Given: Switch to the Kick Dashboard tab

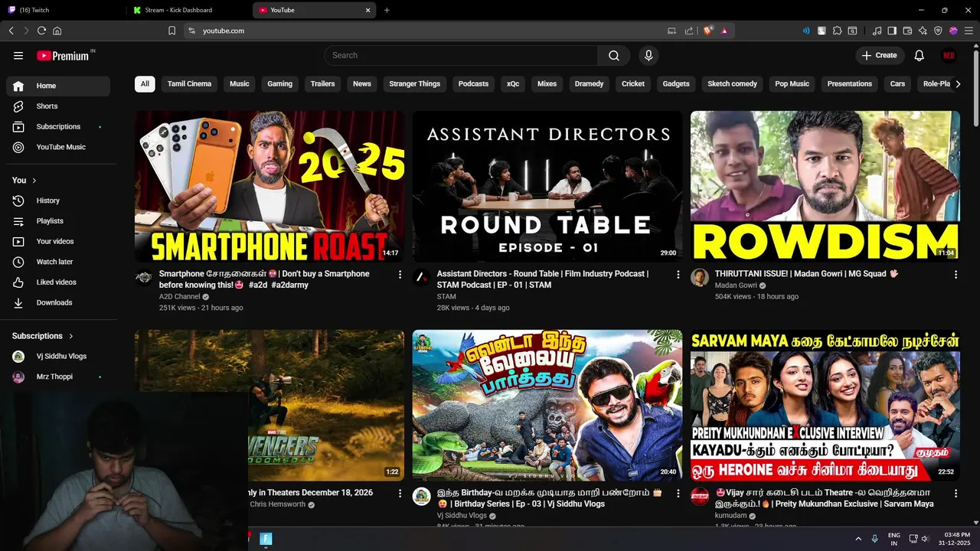Looking at the screenshot, I should 188,10.
